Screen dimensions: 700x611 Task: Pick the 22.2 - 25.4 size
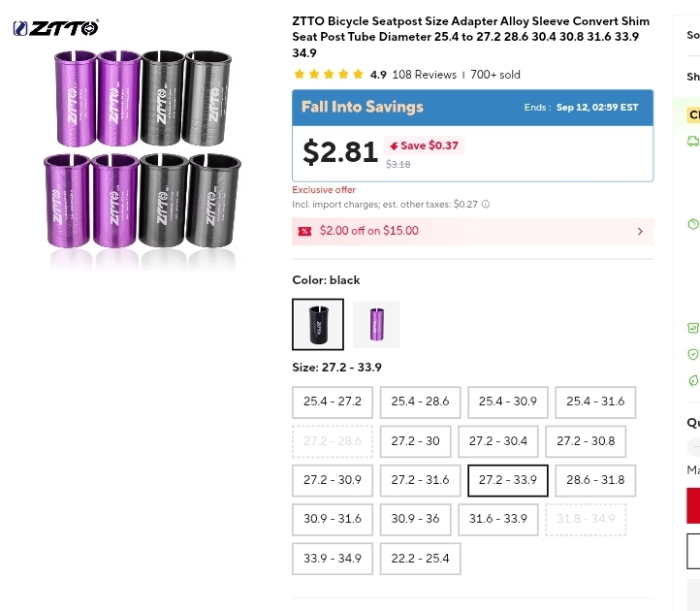click(420, 559)
